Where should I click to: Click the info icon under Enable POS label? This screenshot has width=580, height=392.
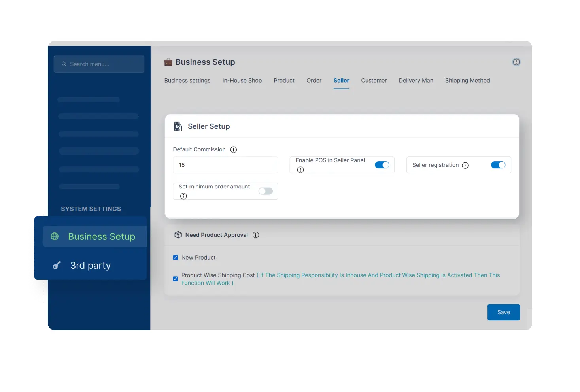(300, 170)
